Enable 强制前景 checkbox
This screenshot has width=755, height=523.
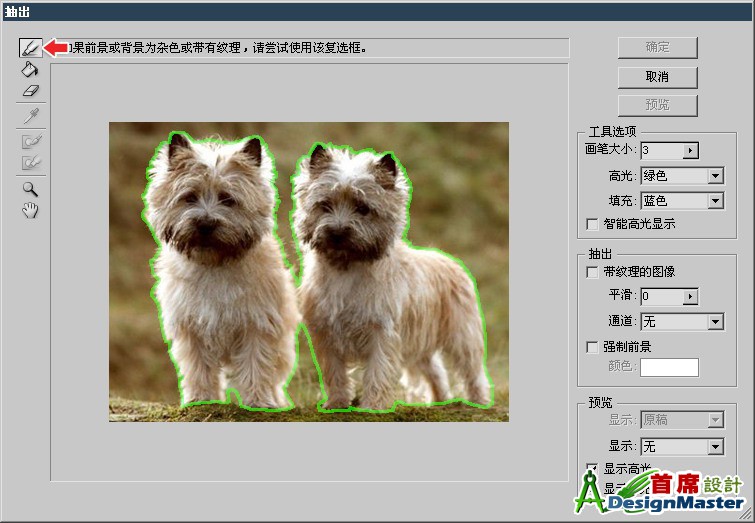pyautogui.click(x=592, y=347)
